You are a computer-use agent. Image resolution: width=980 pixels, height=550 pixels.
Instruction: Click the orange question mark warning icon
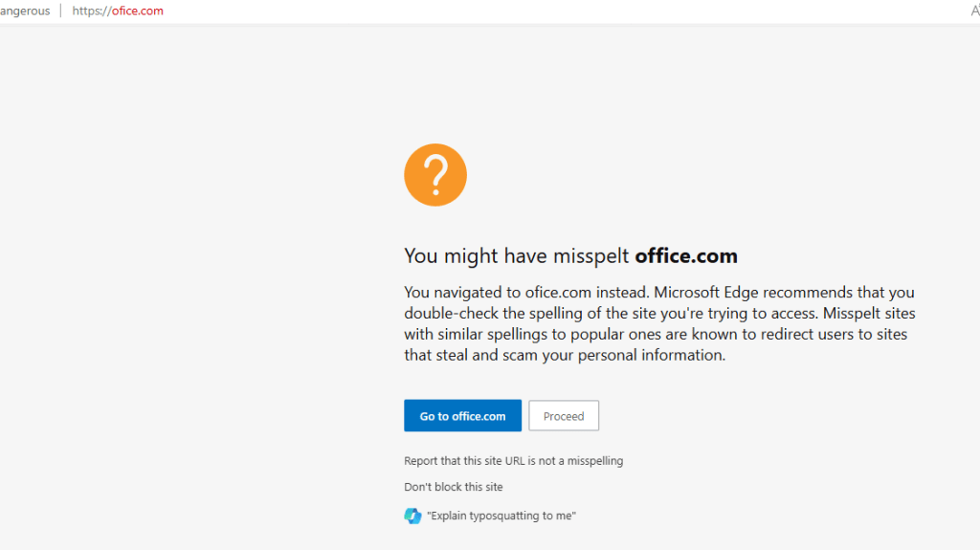(435, 175)
